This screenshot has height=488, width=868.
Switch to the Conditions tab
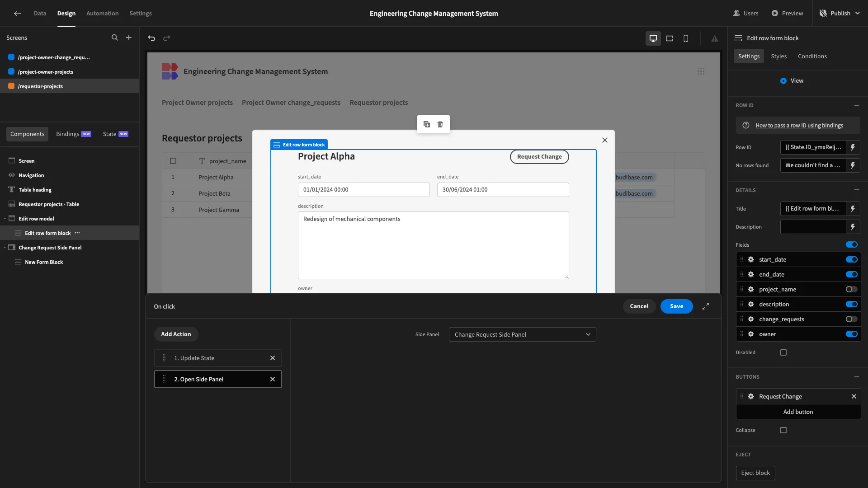812,56
